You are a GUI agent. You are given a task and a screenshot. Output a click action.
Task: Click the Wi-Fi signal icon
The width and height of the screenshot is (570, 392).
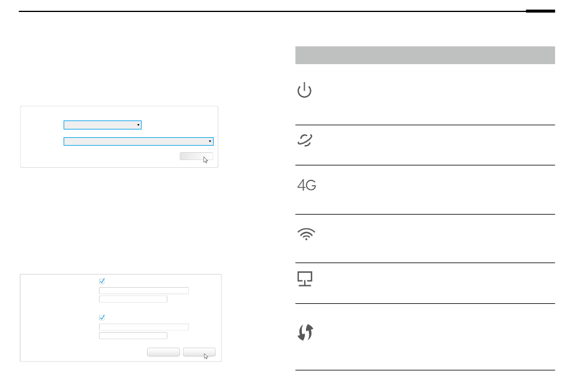(306, 234)
